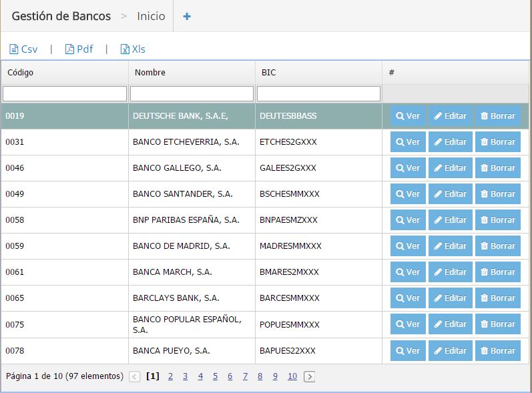Select the MADRESMMXXX BIC cell
The height and width of the screenshot is (393, 532).
click(318, 246)
